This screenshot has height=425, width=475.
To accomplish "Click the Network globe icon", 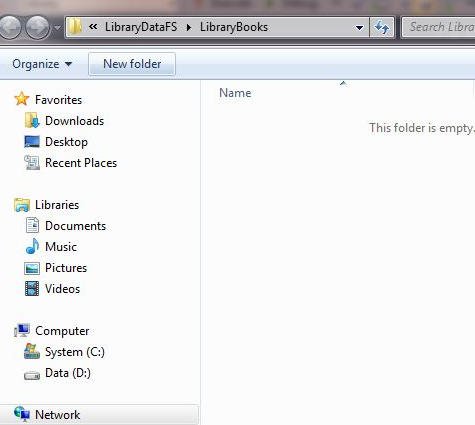I will coord(22,414).
